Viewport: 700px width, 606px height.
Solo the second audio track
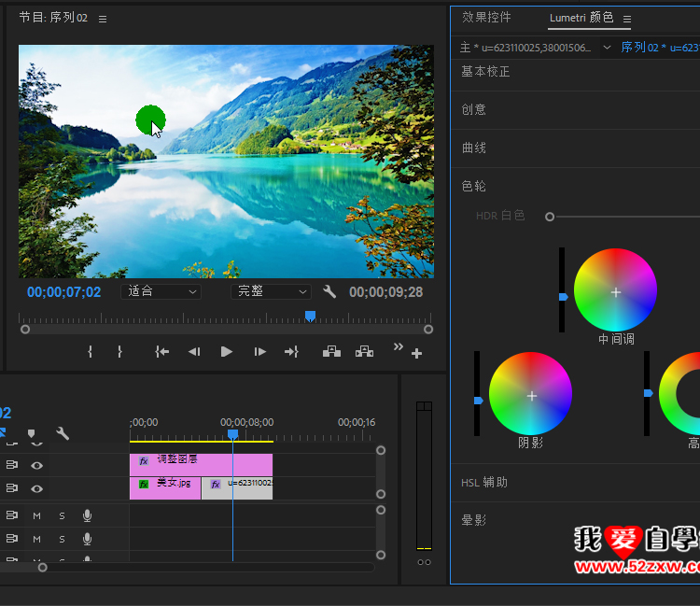(x=63, y=539)
